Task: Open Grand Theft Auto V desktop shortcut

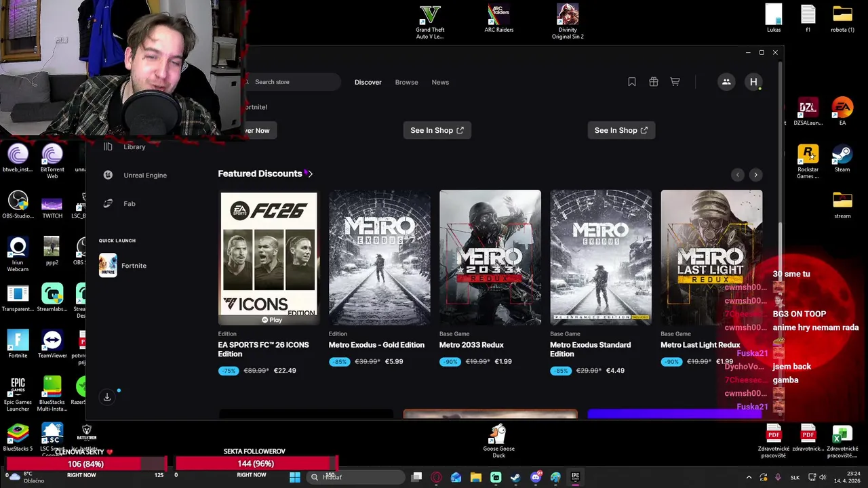Action: pyautogui.click(x=430, y=22)
